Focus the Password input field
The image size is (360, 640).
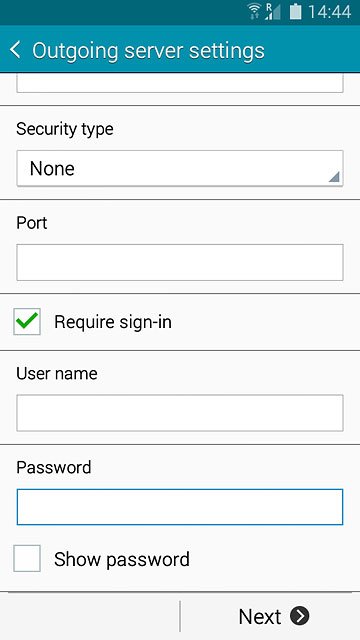(x=180, y=507)
